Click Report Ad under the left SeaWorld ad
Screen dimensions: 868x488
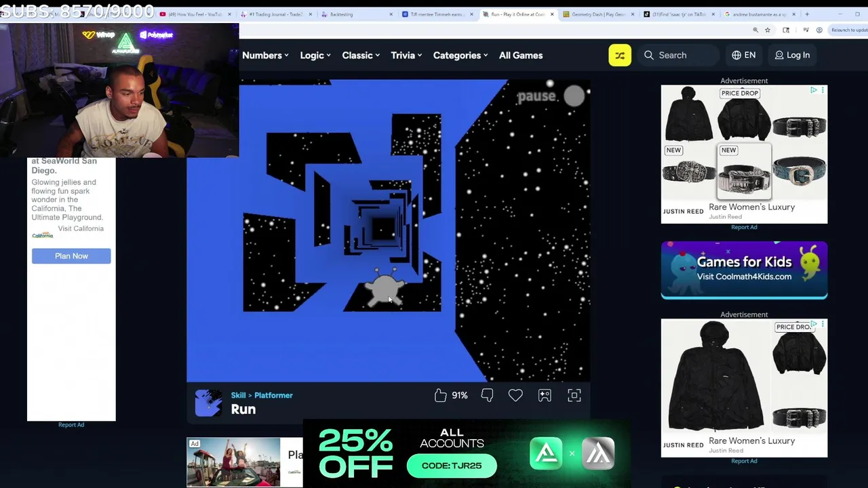point(71,425)
